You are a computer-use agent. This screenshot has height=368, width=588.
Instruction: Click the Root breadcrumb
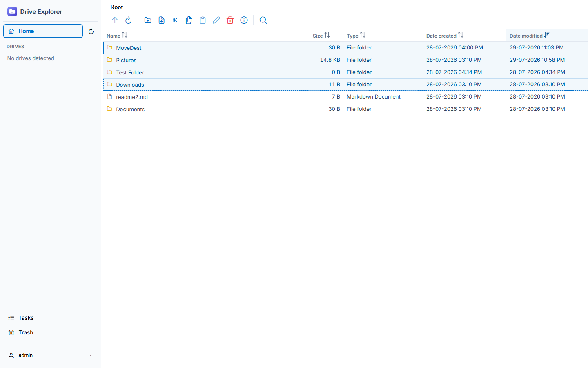(x=117, y=7)
